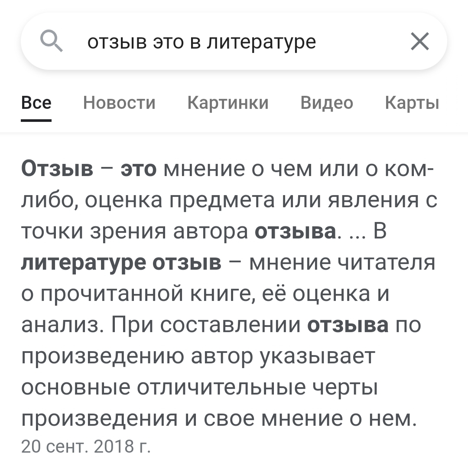468x476 pixels.
Task: Clear the search query with X
Action: tap(419, 42)
